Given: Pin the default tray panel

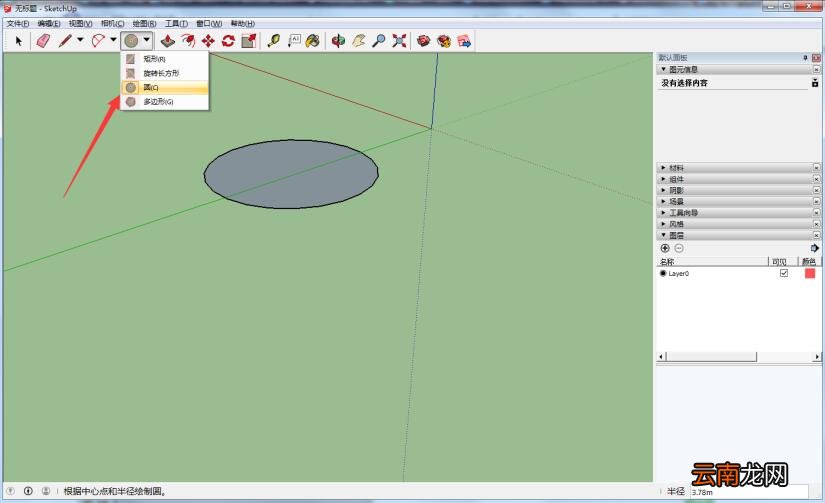Looking at the screenshot, I should click(x=806, y=57).
